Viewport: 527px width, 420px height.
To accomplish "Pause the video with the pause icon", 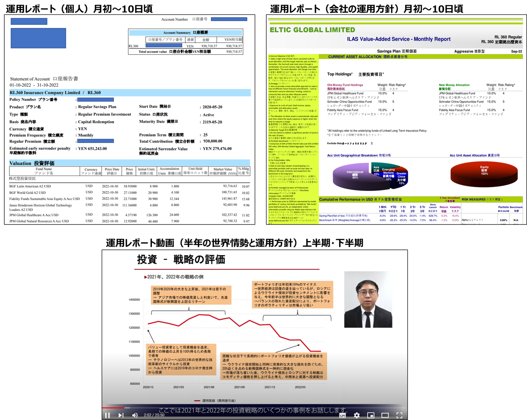I will coord(108,415).
